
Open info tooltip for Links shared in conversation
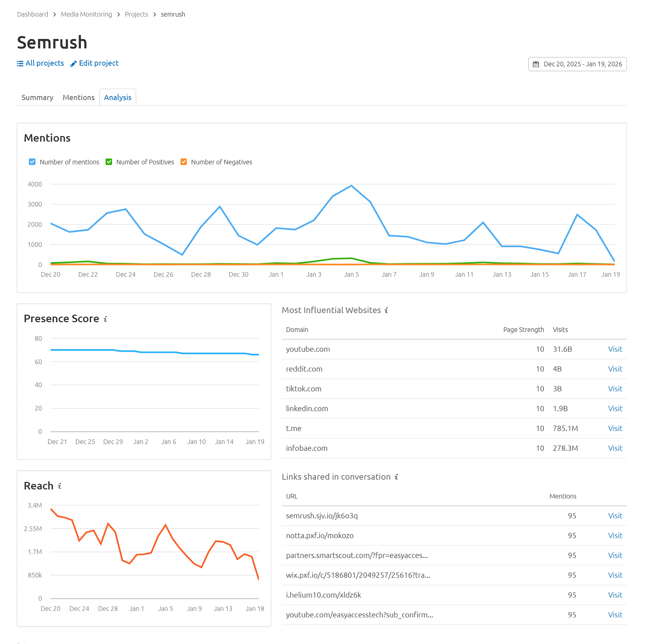click(397, 477)
